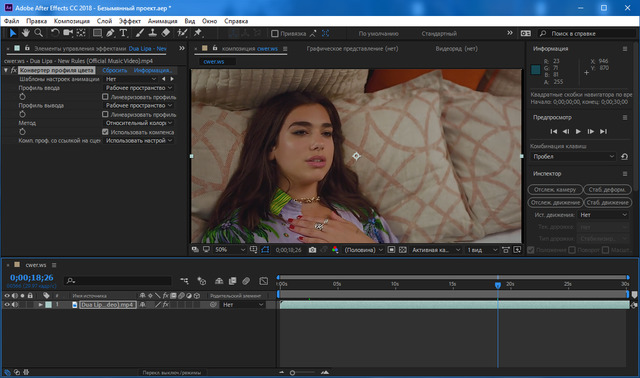Select the Pan Behind anchor point tool

coord(81,33)
